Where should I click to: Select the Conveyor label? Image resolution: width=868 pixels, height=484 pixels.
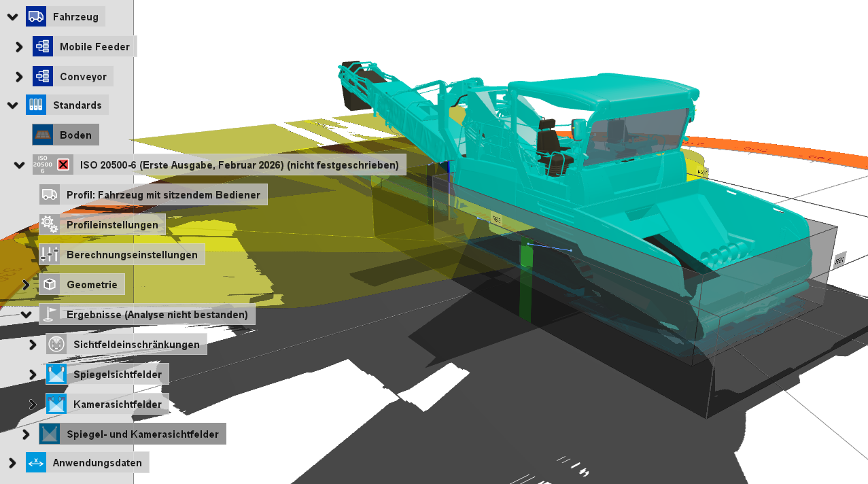click(x=83, y=76)
